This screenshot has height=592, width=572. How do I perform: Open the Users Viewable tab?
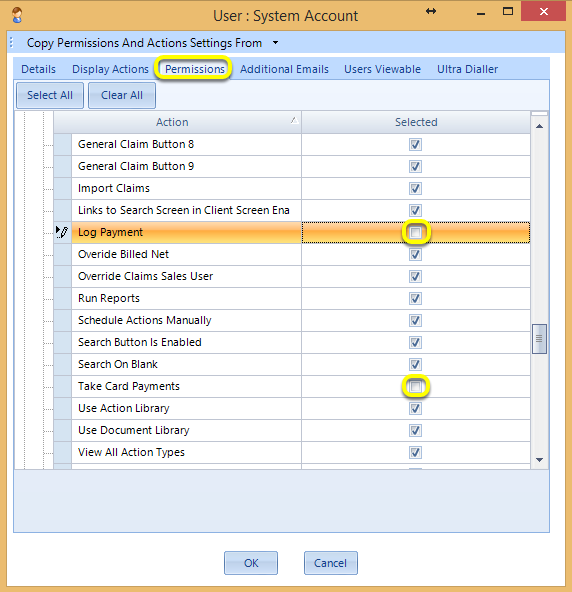click(x=382, y=69)
